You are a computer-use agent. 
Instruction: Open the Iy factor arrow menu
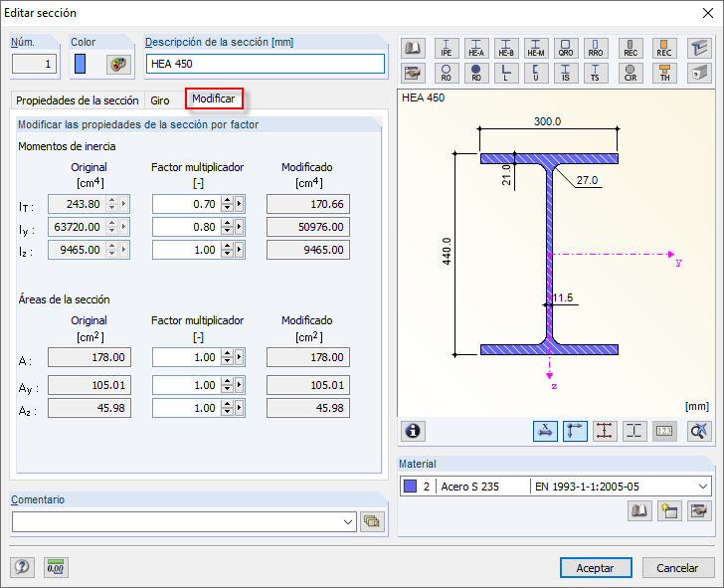[x=239, y=227]
